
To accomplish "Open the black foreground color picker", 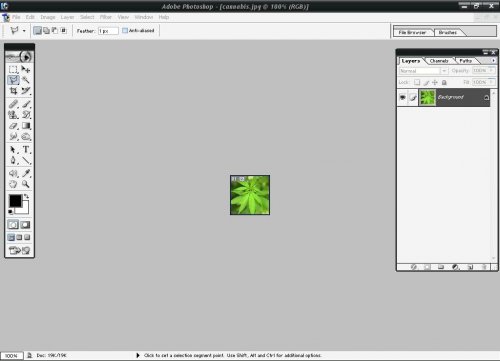I will click(15, 201).
